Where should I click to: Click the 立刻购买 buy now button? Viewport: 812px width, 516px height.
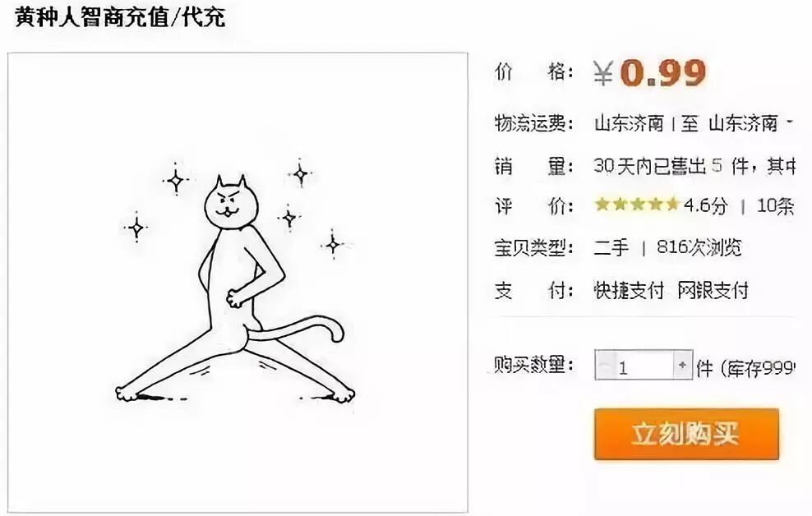coord(686,434)
